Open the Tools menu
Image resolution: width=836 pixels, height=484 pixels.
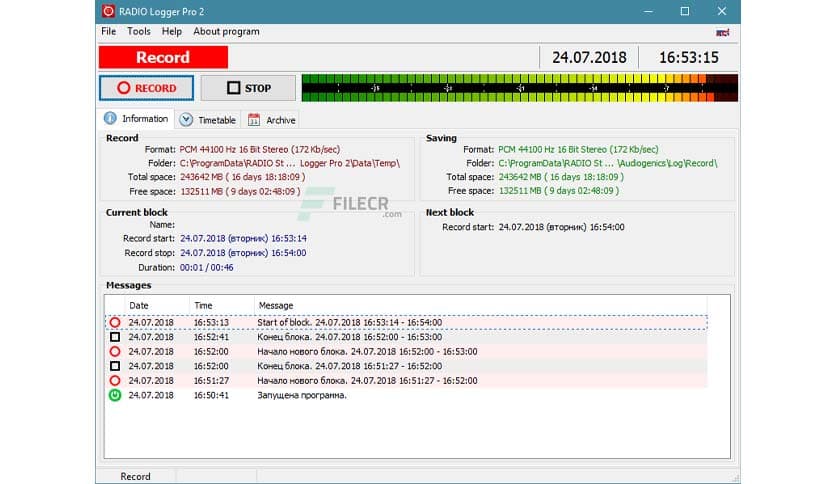(139, 31)
